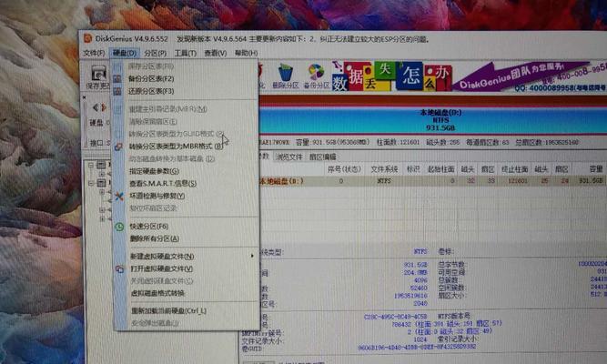Click the blue 本地磁盘(D:) NTFS 931.5GB partition bar
The width and height of the screenshot is (607, 364).
tap(433, 120)
